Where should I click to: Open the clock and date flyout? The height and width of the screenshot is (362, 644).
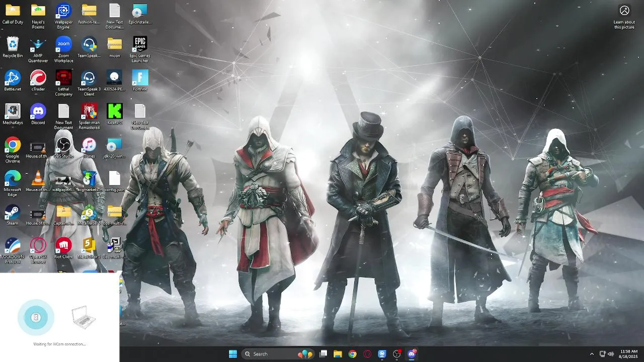click(629, 354)
